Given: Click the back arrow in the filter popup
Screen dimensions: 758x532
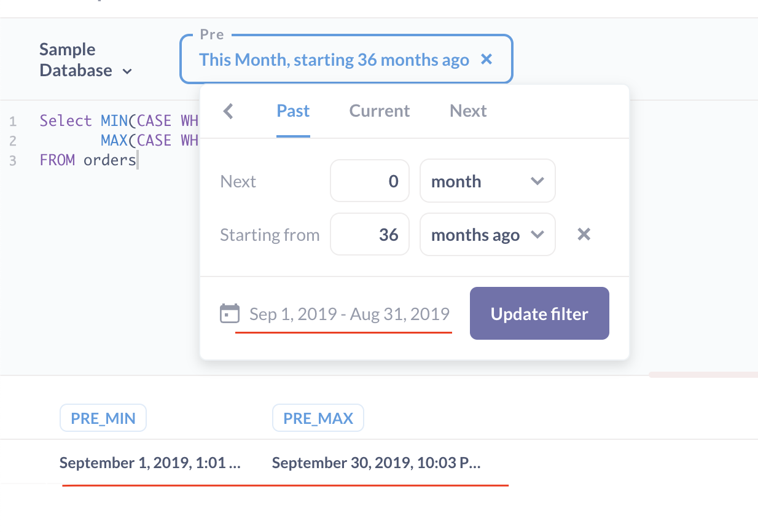Looking at the screenshot, I should click(x=228, y=111).
